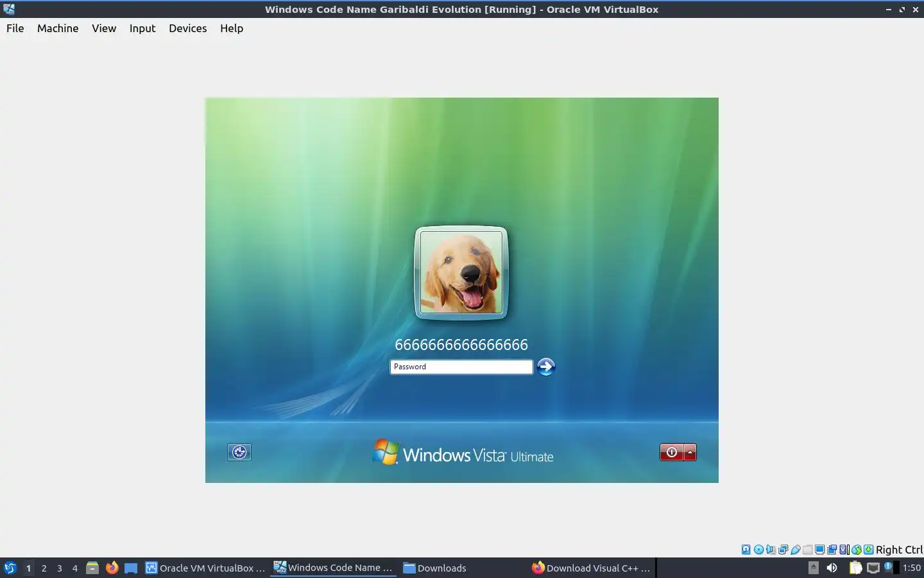Viewport: 924px width, 578px height.
Task: Click the network adapters status icon
Action: coord(783,550)
